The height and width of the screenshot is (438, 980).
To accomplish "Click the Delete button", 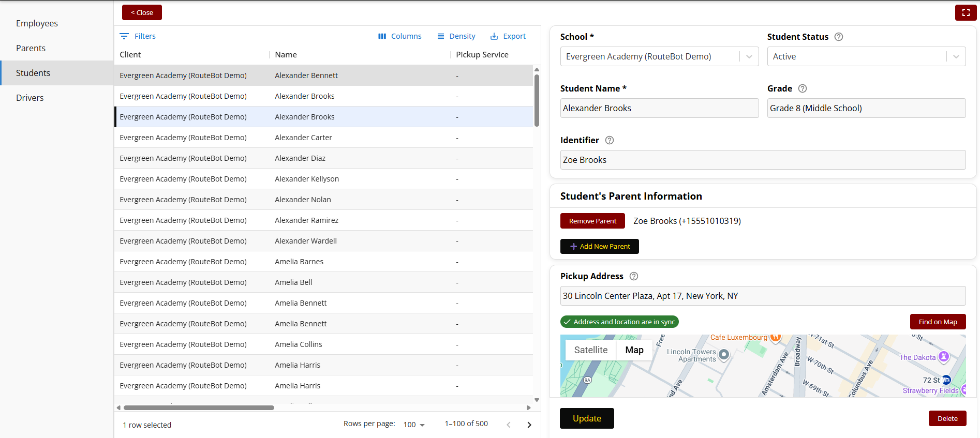I will coord(947,418).
